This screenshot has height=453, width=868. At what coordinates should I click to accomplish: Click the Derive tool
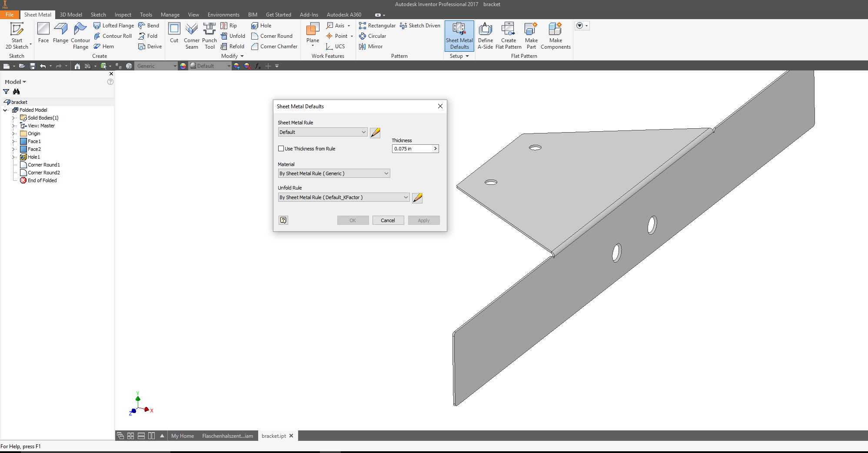[150, 47]
